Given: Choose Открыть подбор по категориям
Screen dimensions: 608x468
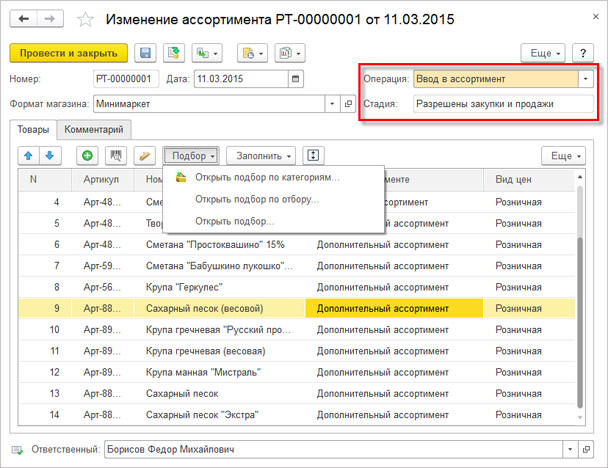Looking at the screenshot, I should pos(273,178).
